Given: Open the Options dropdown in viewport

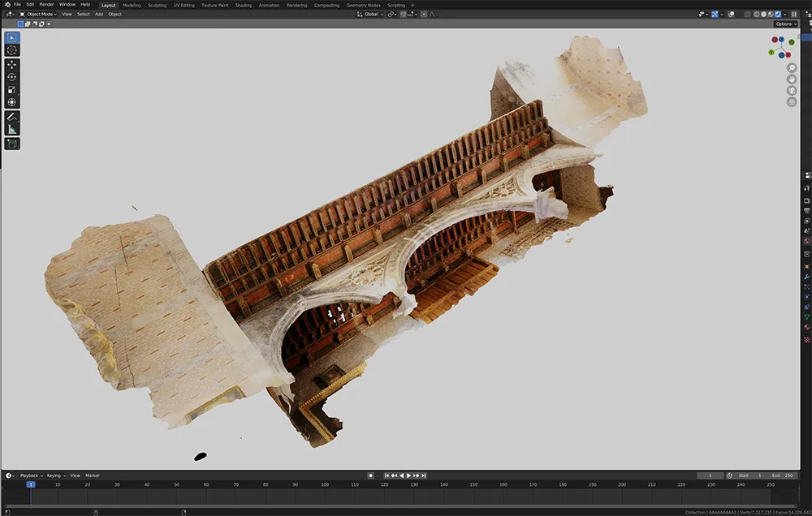Looking at the screenshot, I should (785, 24).
